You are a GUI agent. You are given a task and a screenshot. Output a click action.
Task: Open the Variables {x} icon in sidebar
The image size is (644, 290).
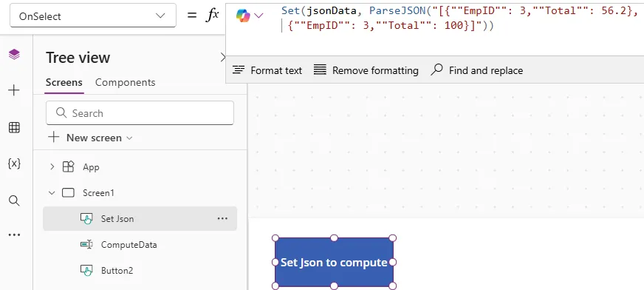[x=14, y=163]
